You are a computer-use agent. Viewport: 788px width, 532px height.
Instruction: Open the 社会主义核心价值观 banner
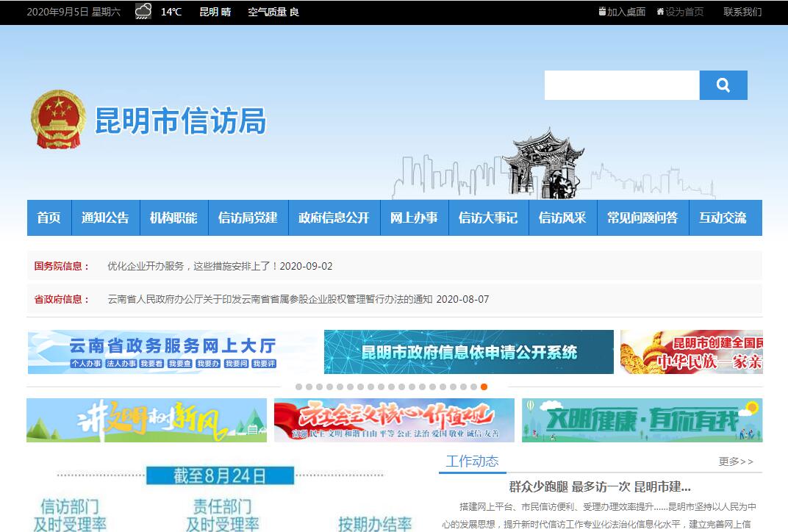point(395,420)
